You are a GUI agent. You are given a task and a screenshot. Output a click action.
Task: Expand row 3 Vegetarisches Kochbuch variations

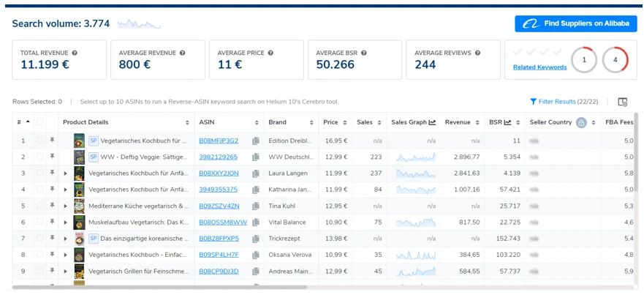[66, 173]
